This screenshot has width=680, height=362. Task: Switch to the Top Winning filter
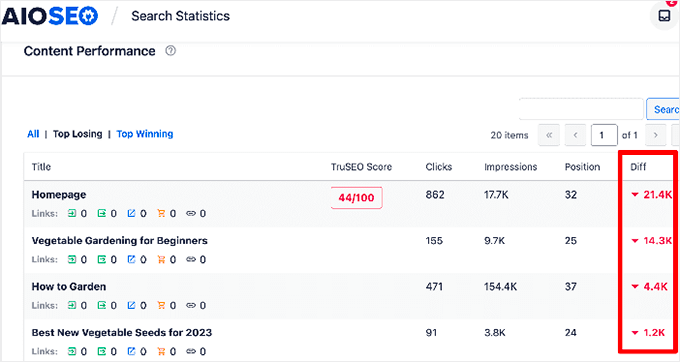click(x=145, y=134)
